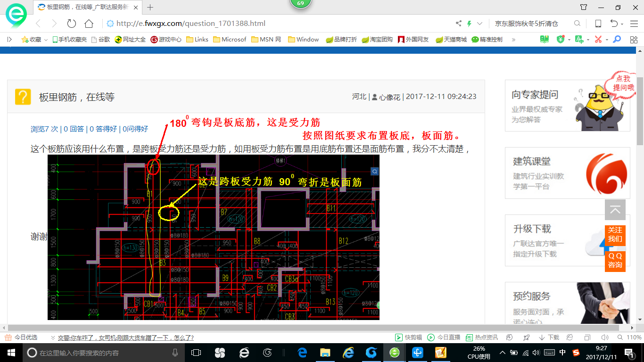Open the Links bookmark folder

pyautogui.click(x=198, y=40)
